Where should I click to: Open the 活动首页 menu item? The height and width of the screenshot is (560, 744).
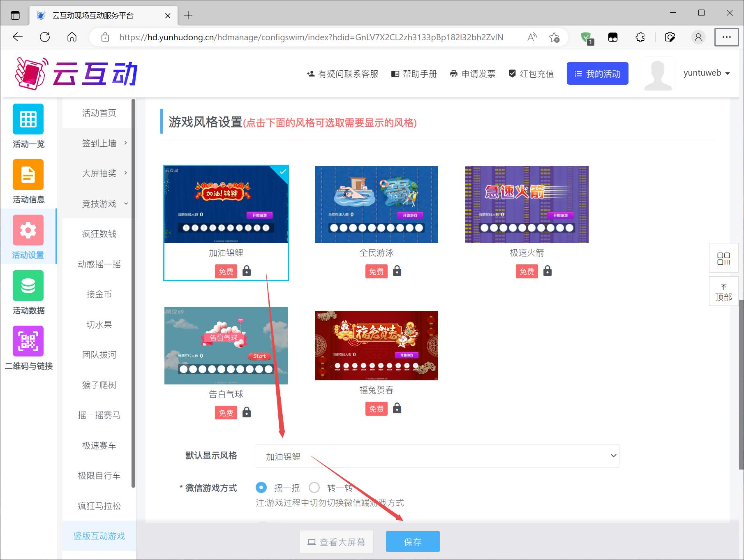point(99,113)
